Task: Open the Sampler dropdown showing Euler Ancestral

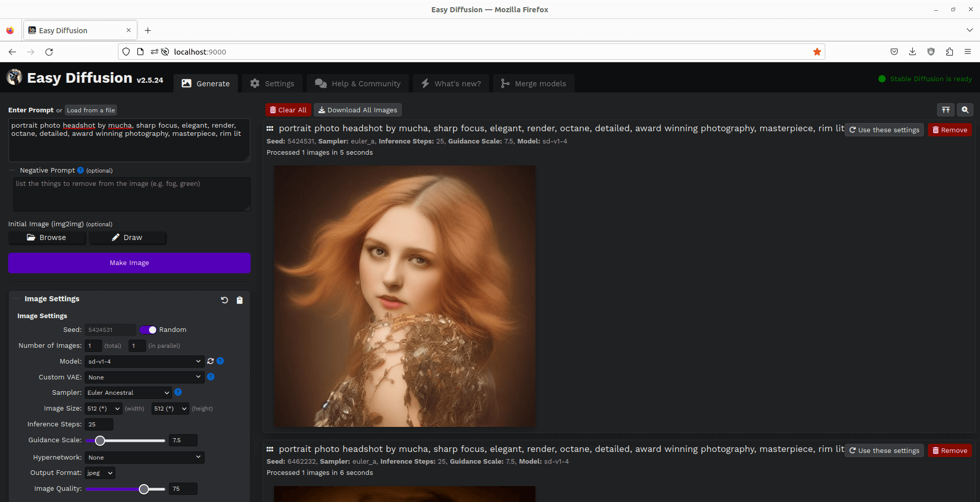Action: [x=128, y=392]
